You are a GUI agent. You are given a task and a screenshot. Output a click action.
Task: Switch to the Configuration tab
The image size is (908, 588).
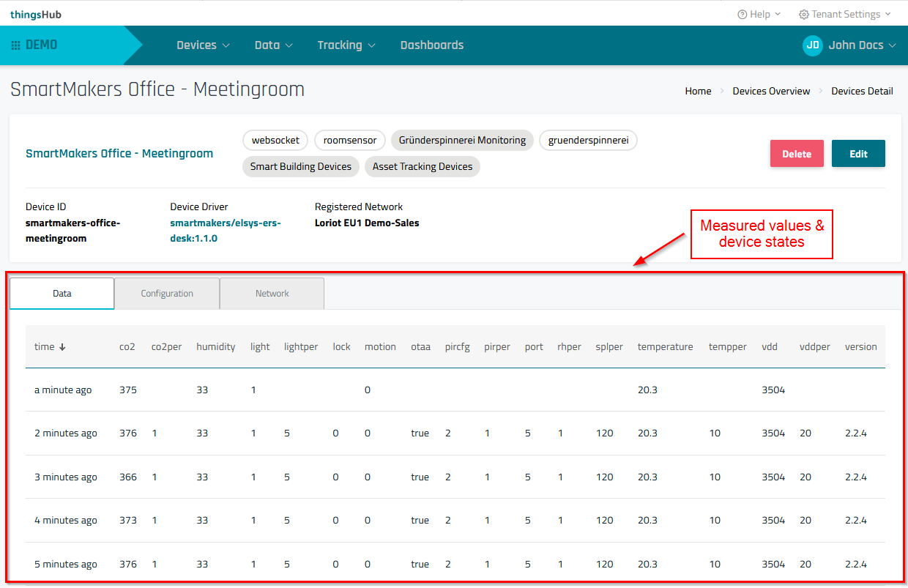coord(167,294)
